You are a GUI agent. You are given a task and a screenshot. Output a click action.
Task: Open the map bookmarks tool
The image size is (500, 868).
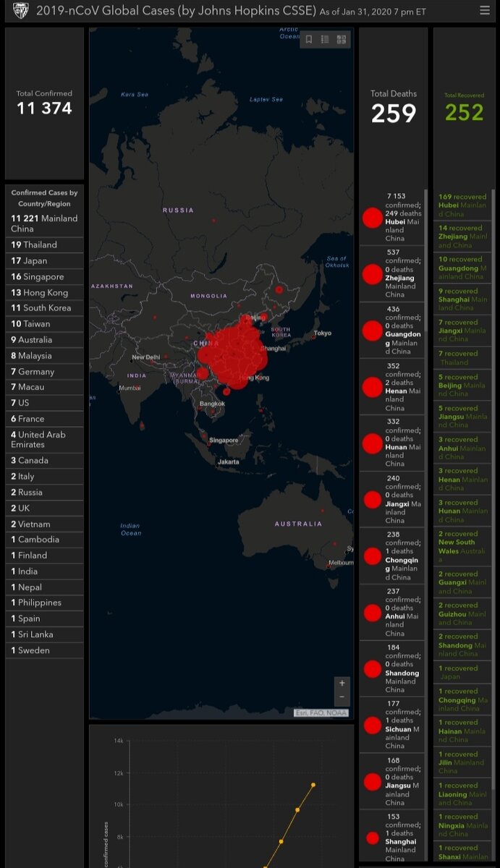click(309, 40)
